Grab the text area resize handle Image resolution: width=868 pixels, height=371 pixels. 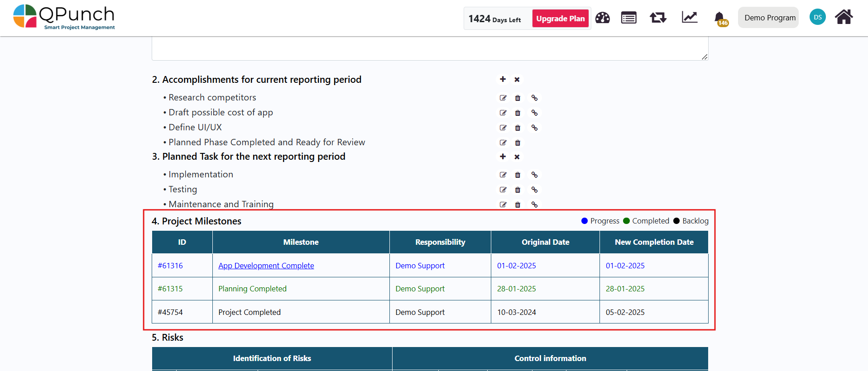(x=705, y=57)
